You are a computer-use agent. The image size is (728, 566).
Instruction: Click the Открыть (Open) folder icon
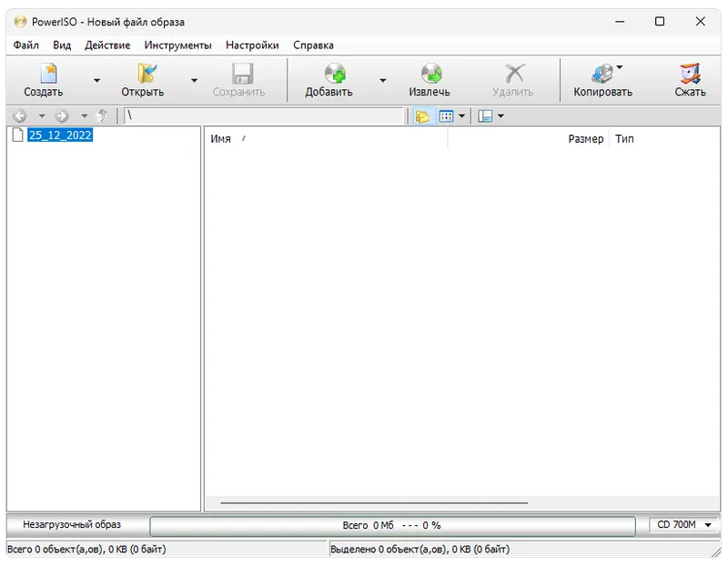147,74
